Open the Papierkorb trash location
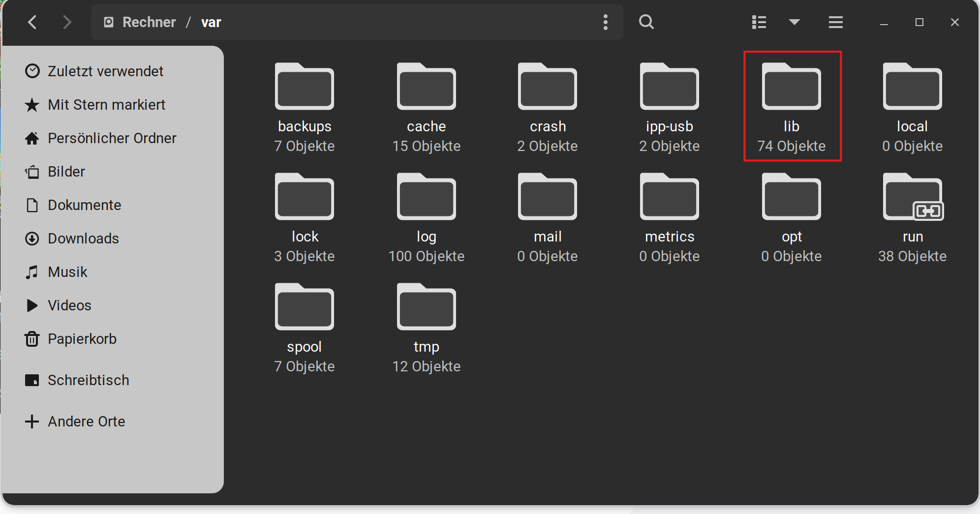980x514 pixels. (x=82, y=339)
